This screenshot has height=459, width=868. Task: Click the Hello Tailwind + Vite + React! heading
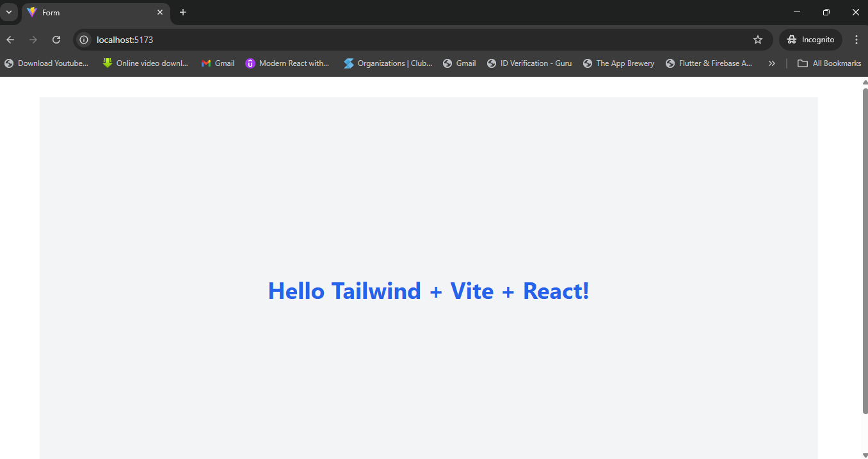click(x=428, y=291)
